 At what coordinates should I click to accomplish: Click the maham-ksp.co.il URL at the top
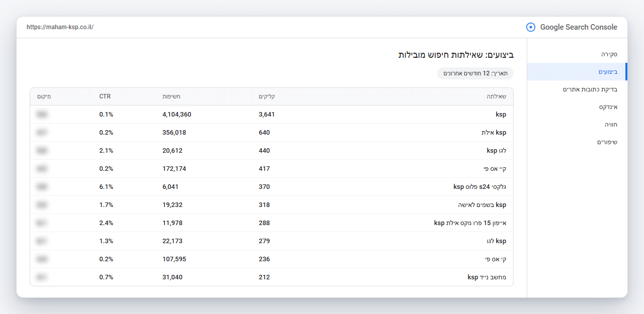pos(60,27)
